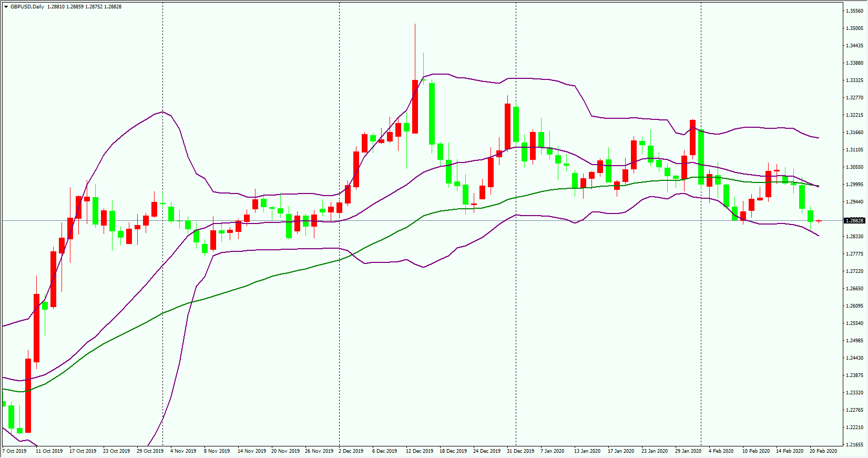This screenshot has height=458, width=868.
Task: Click the 2 Dec 2019 date label
Action: point(351,451)
